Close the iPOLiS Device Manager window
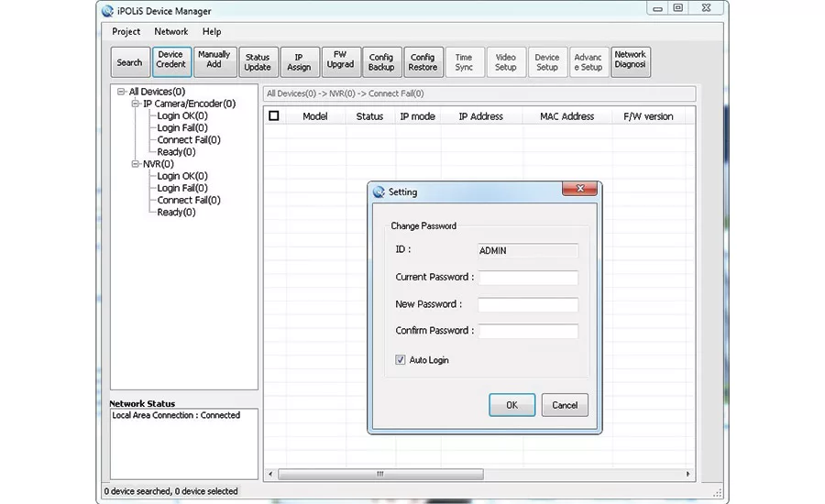825x504 pixels. (707, 8)
